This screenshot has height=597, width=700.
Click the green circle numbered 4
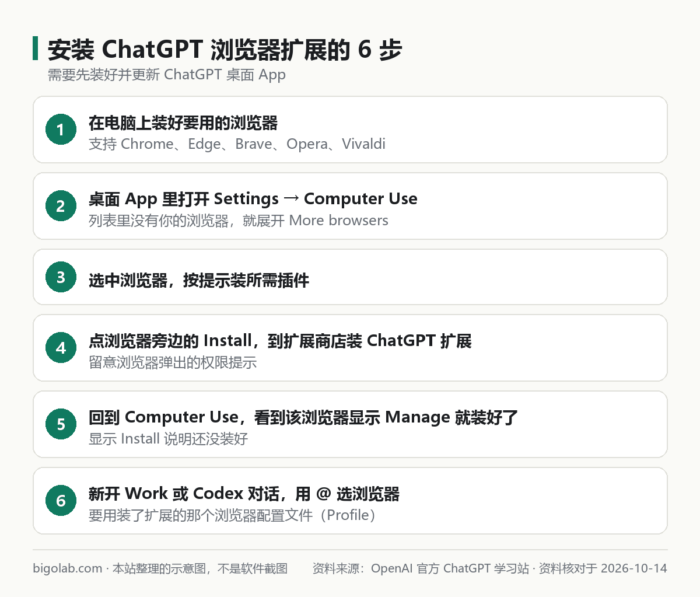click(61, 348)
